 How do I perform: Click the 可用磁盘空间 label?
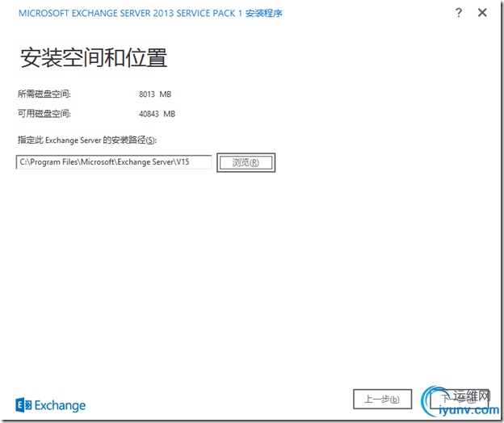[44, 114]
